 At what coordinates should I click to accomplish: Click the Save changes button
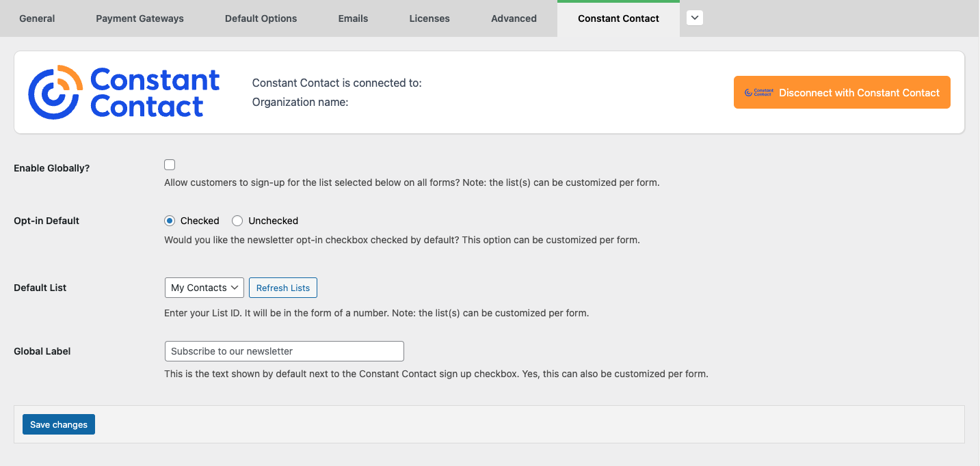58,424
